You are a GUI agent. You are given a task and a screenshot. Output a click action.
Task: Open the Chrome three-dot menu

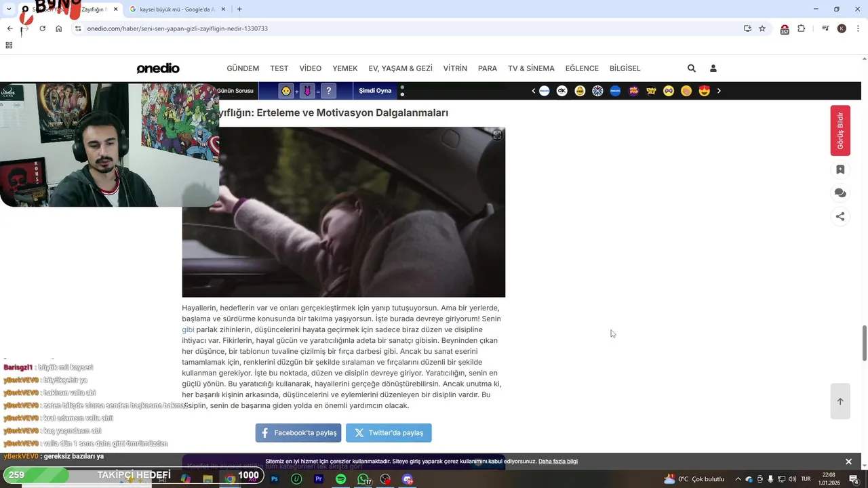858,28
